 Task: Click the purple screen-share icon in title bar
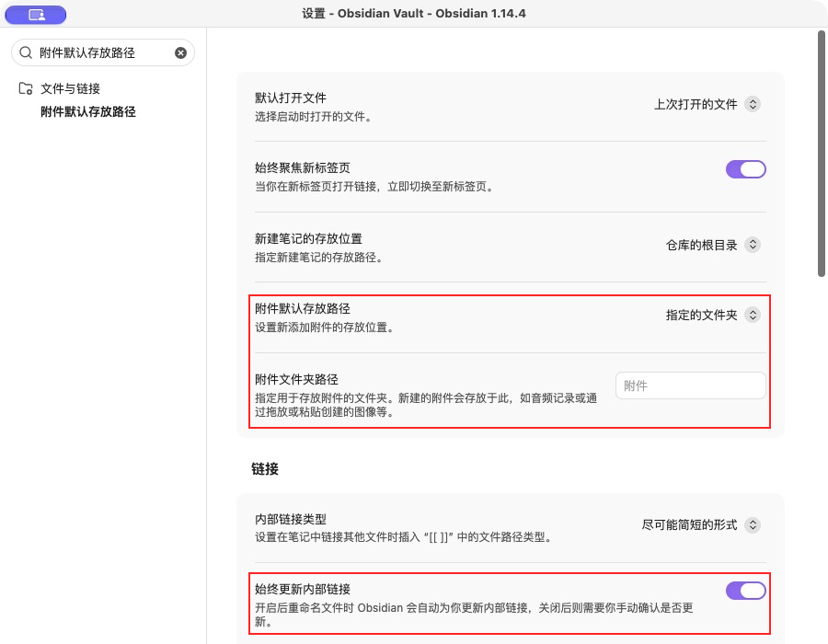(36, 15)
